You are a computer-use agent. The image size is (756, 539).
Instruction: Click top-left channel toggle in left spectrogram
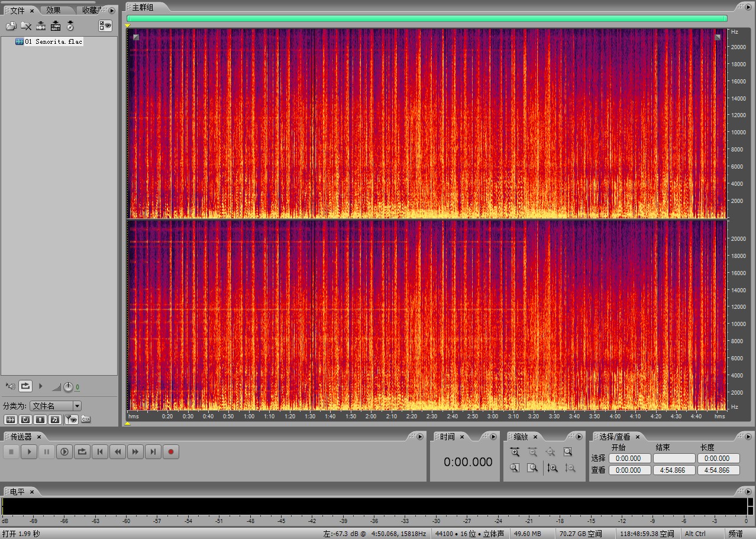point(136,37)
